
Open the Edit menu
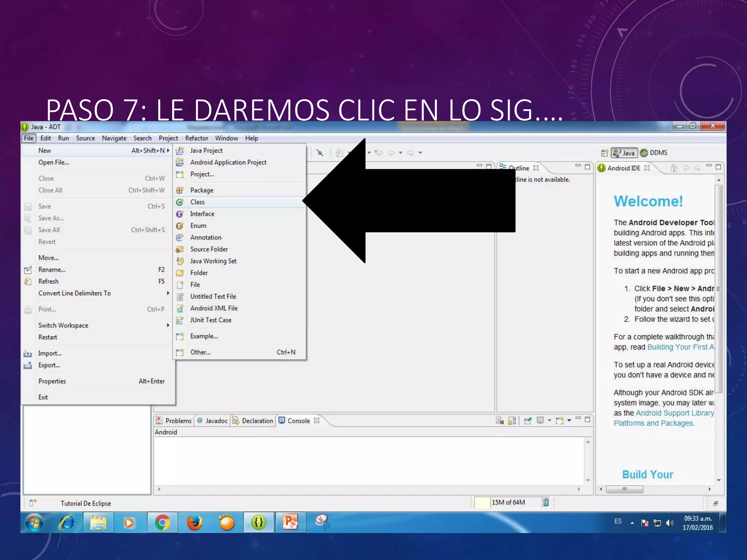46,138
